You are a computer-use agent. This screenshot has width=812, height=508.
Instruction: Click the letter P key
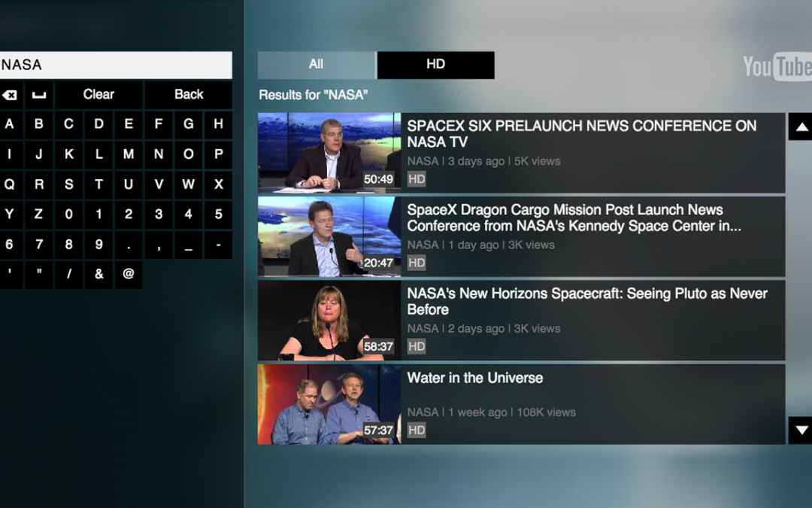click(x=219, y=154)
